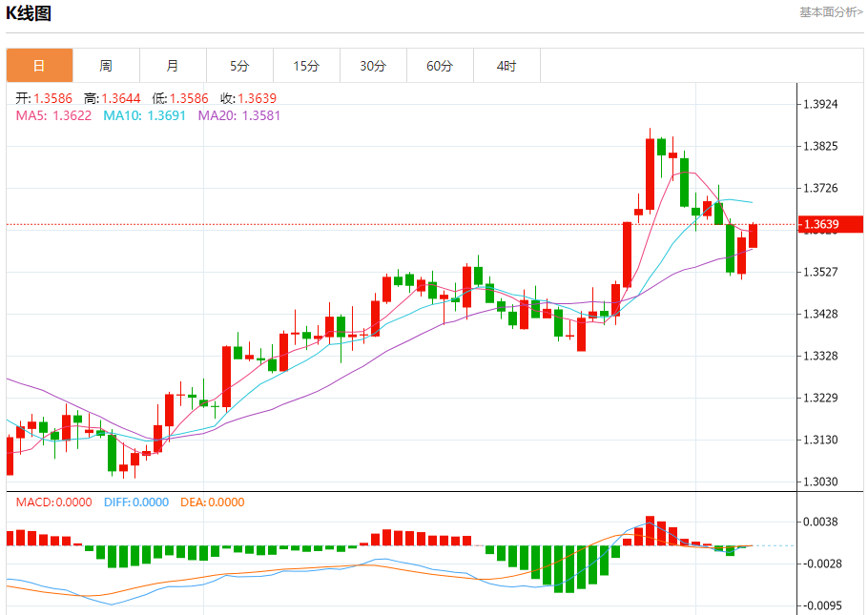Switch to the 周 weekly tab
This screenshot has width=868, height=615.
coord(106,66)
